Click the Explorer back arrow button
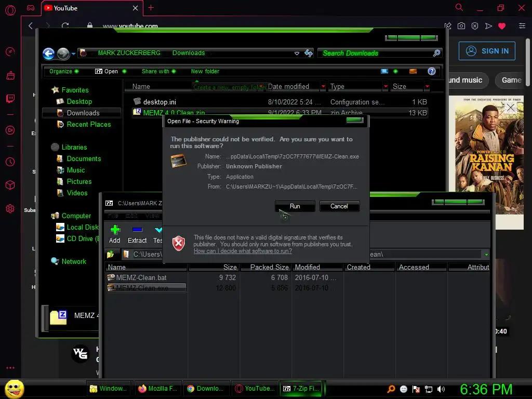This screenshot has height=399, width=532. pos(49,54)
